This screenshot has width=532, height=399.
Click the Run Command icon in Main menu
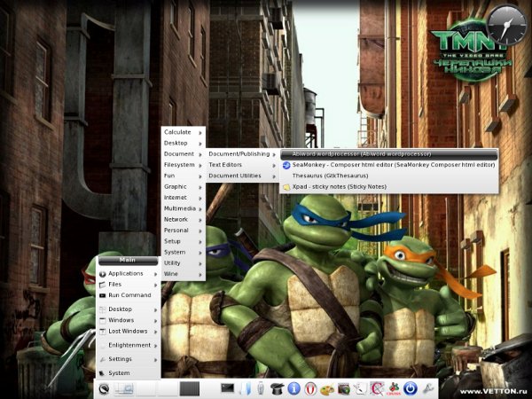point(103,295)
